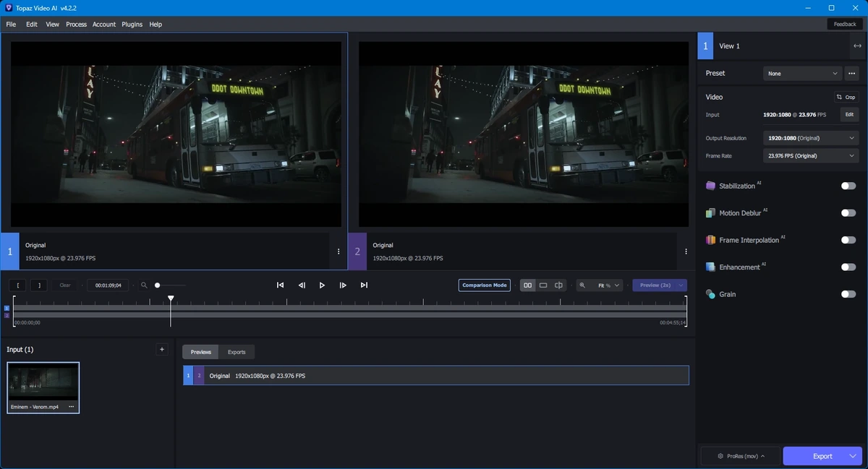Open the View menu
The width and height of the screenshot is (868, 469).
(x=53, y=25)
